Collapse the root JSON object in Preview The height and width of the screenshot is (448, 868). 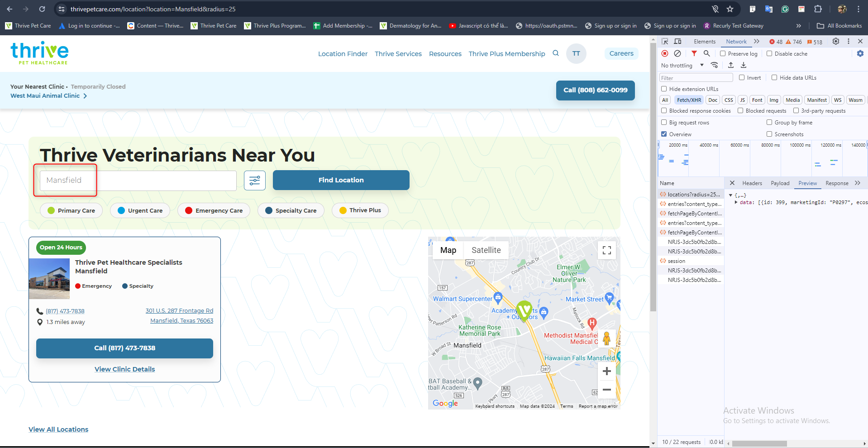coord(730,195)
